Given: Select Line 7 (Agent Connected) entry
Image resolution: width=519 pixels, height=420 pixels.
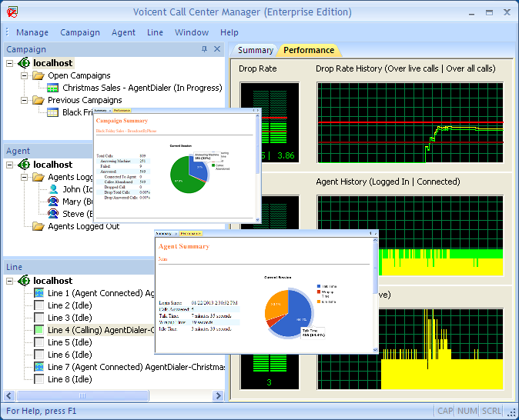Looking at the screenshot, I should (x=100, y=367).
